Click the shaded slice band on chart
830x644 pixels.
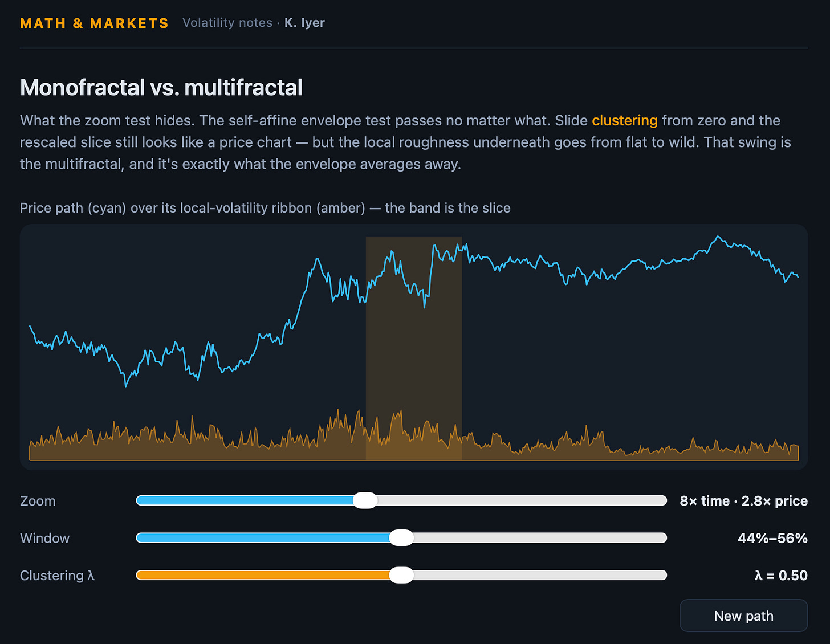[413, 348]
